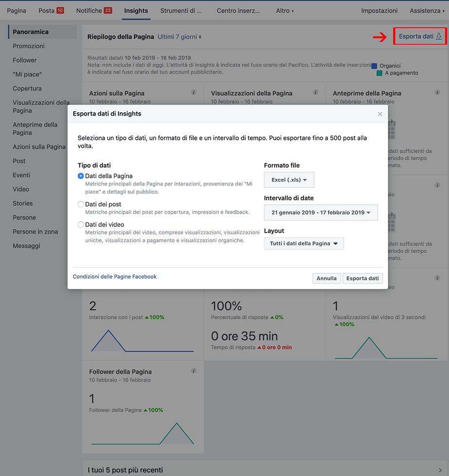Click info icon on Azioni sulla Pagina card
Viewport: 449px width, 476px height.
click(x=194, y=92)
